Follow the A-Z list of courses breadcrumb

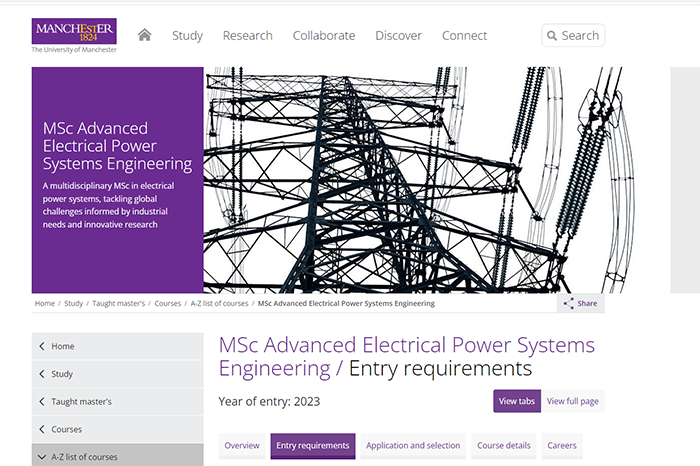(219, 304)
